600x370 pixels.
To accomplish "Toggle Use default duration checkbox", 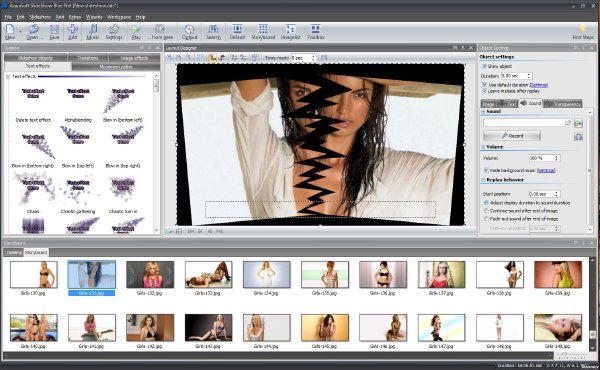I will (x=484, y=85).
